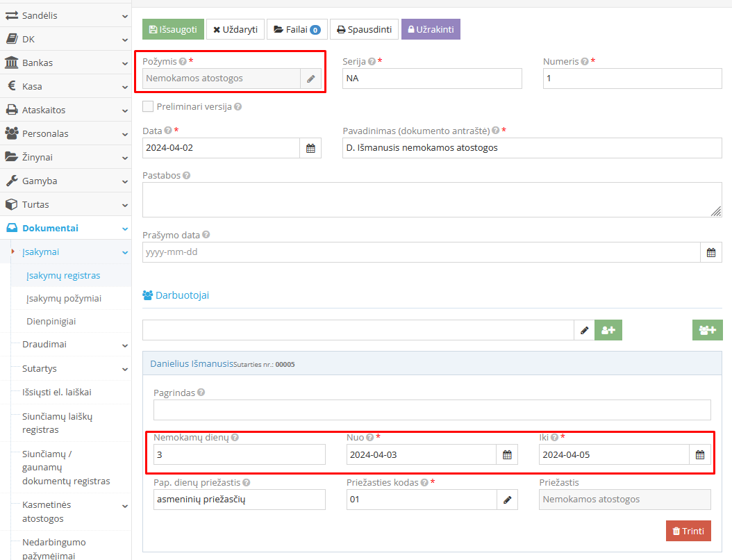
Task: Expand the Personalas sidebar menu
Action: [65, 133]
